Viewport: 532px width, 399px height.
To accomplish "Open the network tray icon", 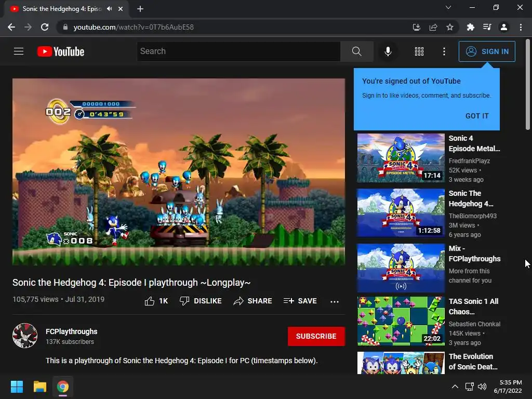I will (x=470, y=387).
